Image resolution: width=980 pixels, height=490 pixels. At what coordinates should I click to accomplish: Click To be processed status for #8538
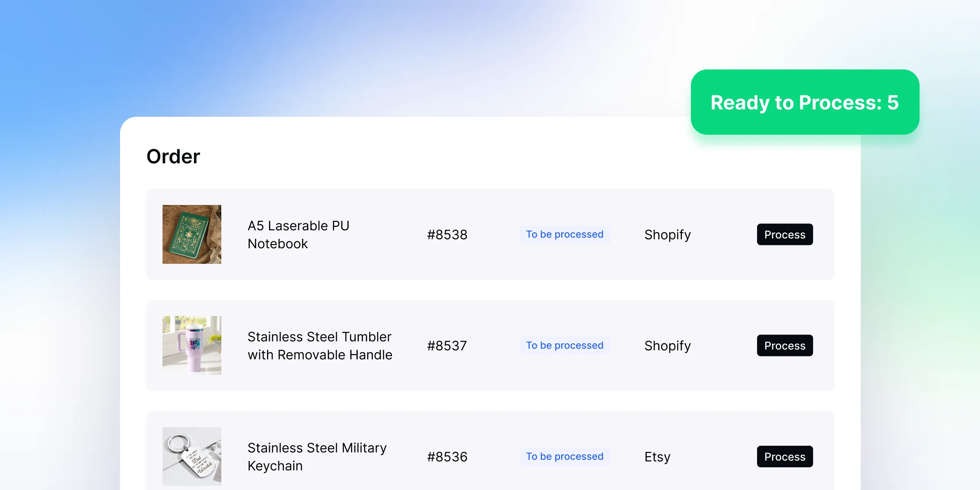click(x=564, y=234)
